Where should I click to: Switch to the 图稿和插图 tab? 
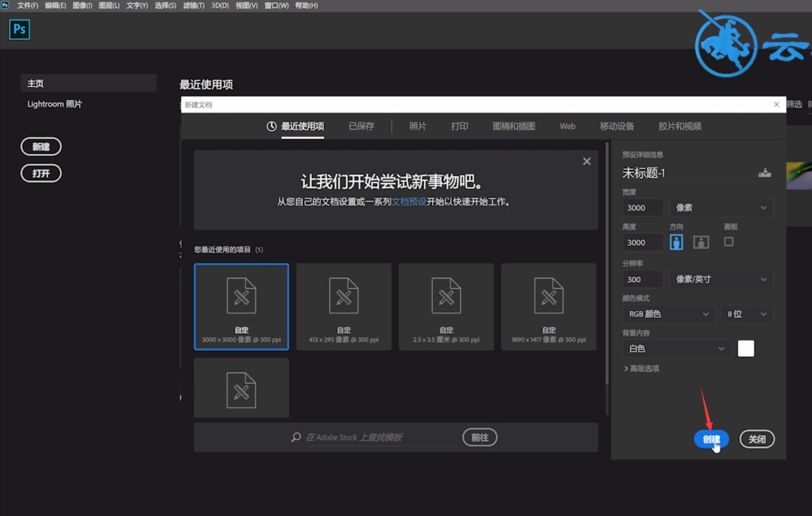514,126
